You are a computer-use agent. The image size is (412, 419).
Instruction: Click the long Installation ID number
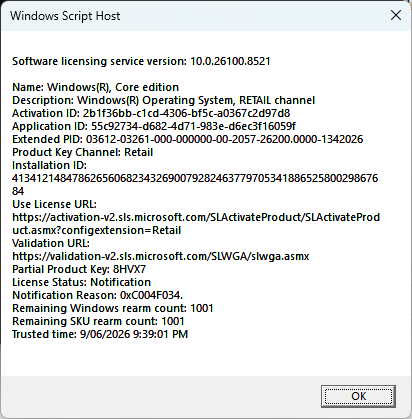[x=195, y=185]
